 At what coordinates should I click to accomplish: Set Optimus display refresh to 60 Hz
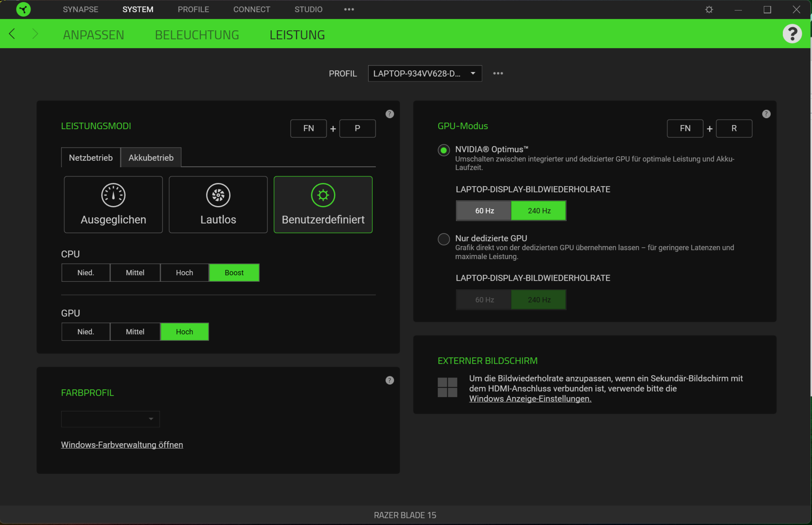pyautogui.click(x=484, y=211)
